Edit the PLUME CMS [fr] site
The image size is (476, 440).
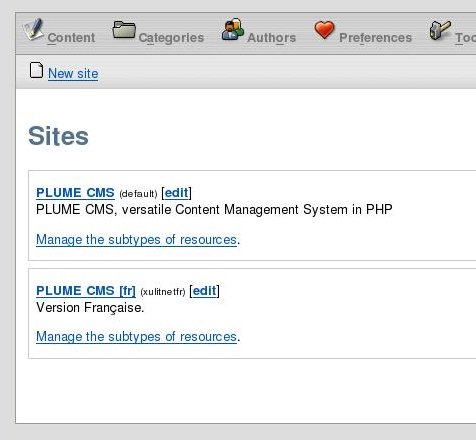[x=204, y=291]
